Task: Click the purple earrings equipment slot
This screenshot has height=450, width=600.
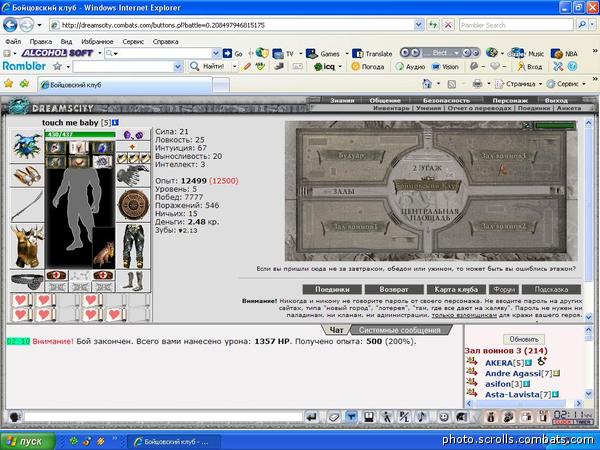Action: pos(133,135)
